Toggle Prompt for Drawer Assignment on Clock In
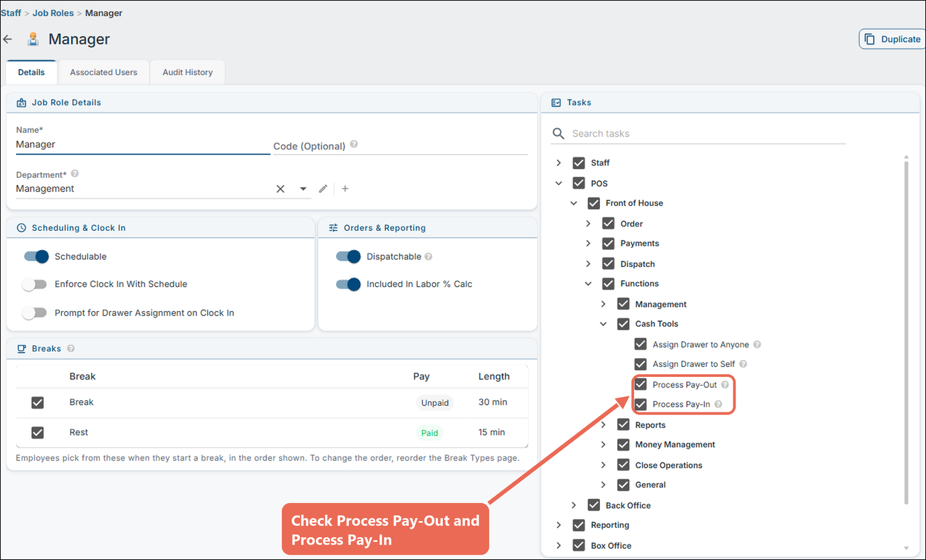The image size is (926, 560). [34, 313]
